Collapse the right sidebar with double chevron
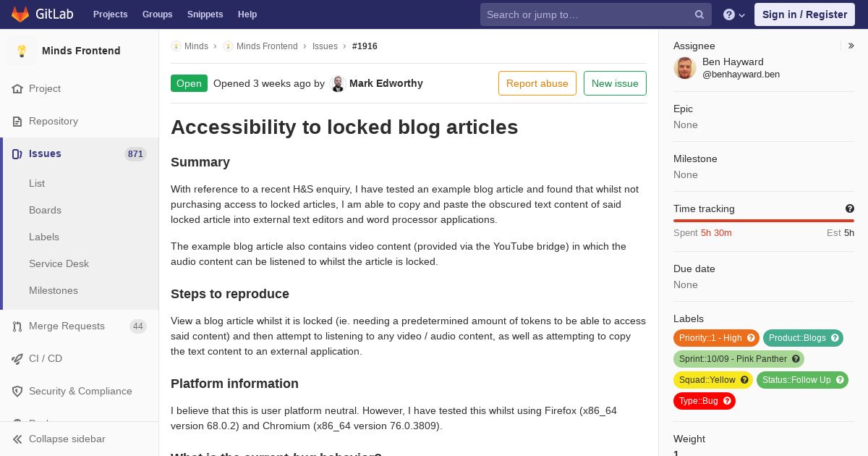Image resolution: width=868 pixels, height=456 pixels. tap(851, 46)
